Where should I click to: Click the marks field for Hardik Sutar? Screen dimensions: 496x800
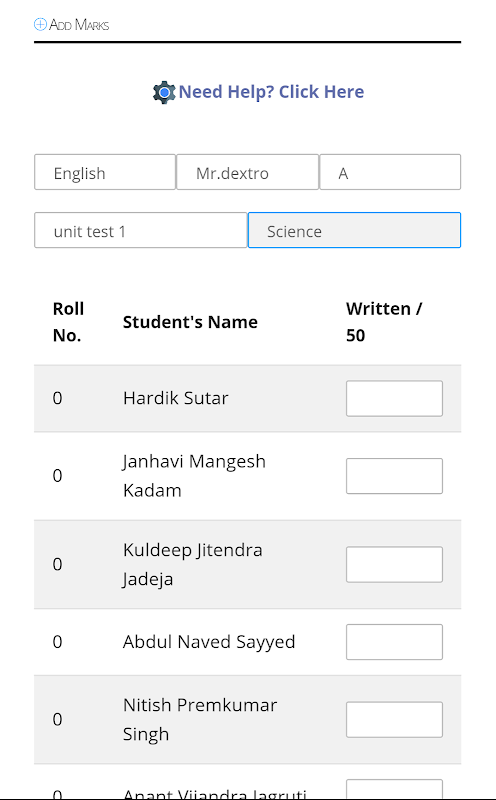394,398
